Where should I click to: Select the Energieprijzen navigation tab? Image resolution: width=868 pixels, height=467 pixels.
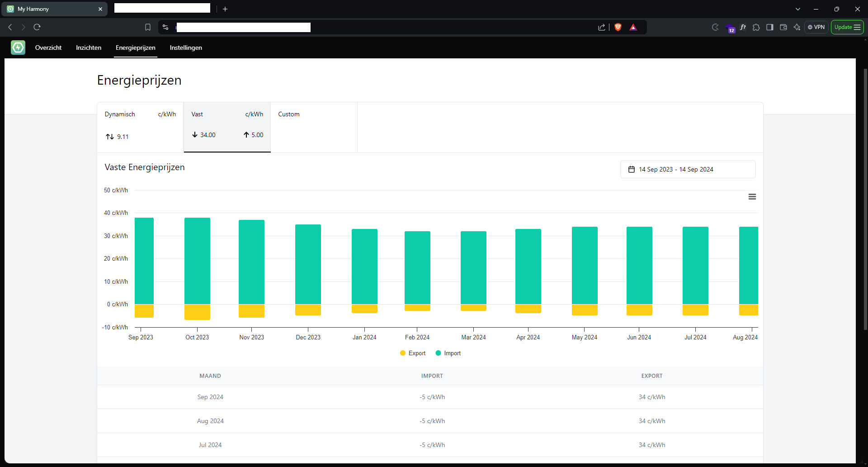(136, 48)
